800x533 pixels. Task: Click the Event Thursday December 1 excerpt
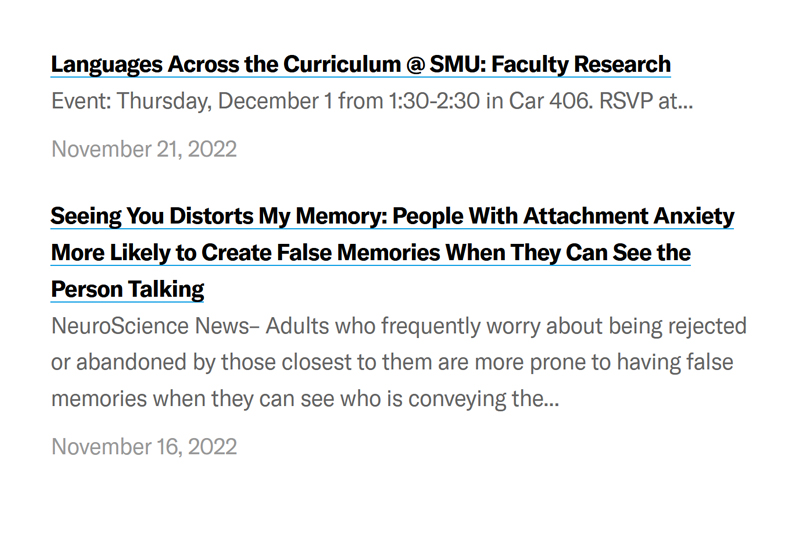click(370, 102)
